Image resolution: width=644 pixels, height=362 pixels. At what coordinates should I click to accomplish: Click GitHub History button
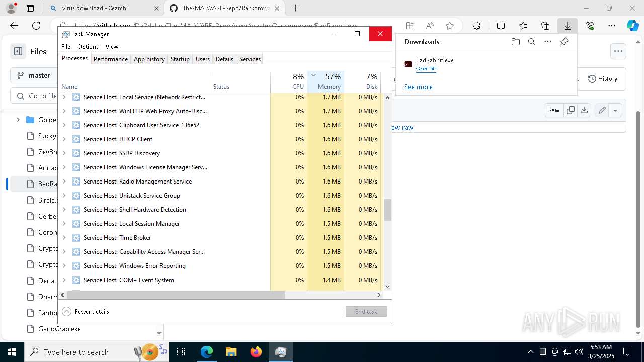tap(603, 79)
